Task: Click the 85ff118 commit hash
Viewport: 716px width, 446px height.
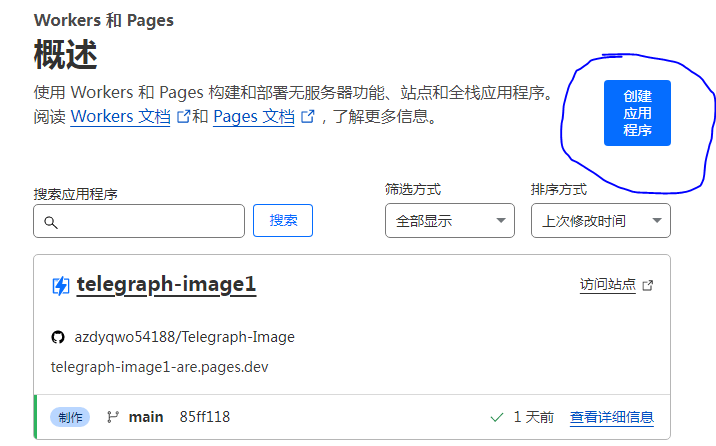Action: pyautogui.click(x=204, y=417)
